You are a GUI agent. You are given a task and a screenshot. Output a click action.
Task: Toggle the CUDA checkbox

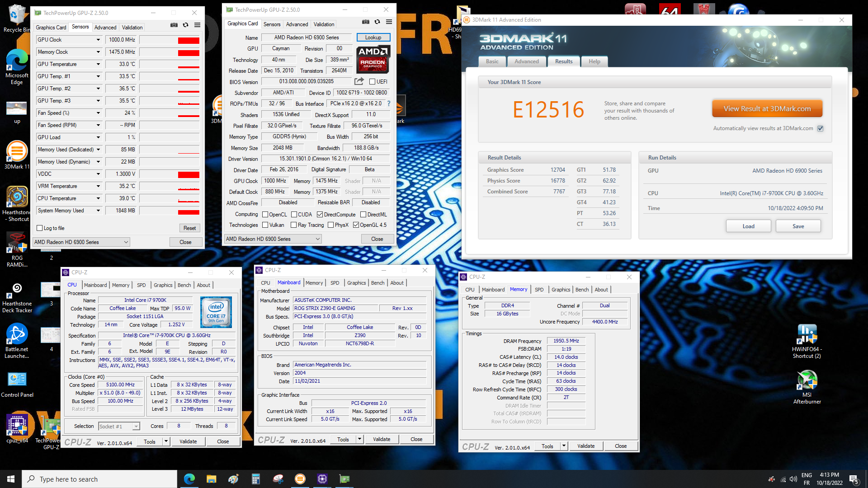[294, 215]
